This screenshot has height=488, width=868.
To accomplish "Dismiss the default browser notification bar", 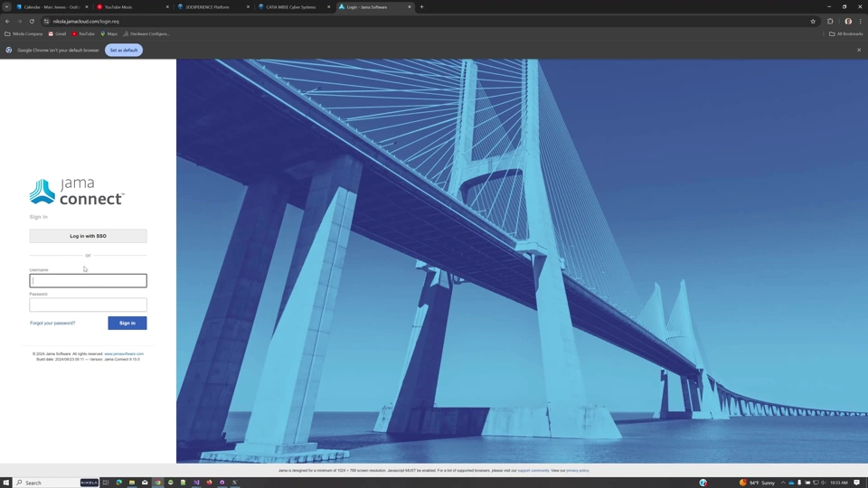I will click(x=859, y=51).
